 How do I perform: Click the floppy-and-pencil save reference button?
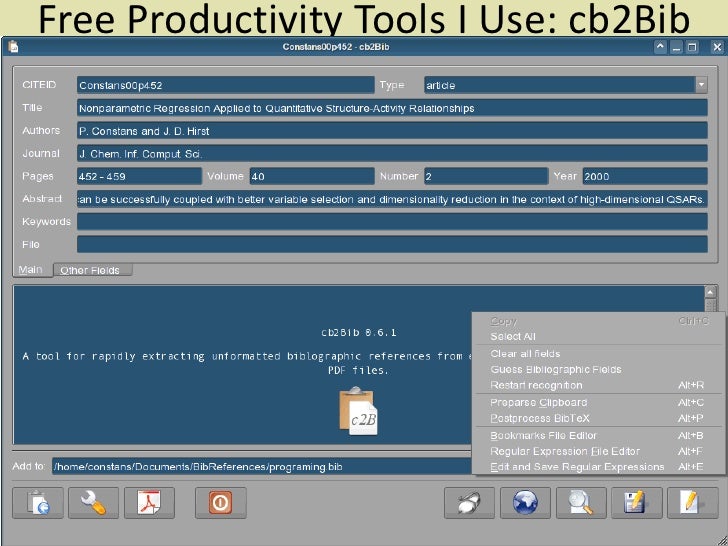click(x=637, y=503)
